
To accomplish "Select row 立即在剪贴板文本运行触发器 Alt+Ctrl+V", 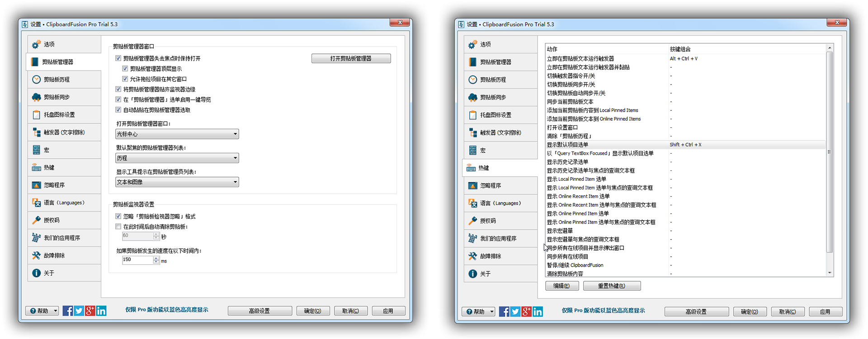I will tap(685, 59).
